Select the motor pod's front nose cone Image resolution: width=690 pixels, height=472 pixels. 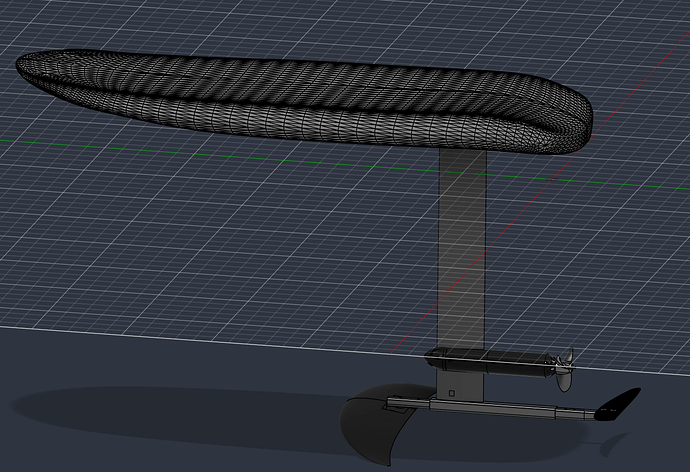432,357
